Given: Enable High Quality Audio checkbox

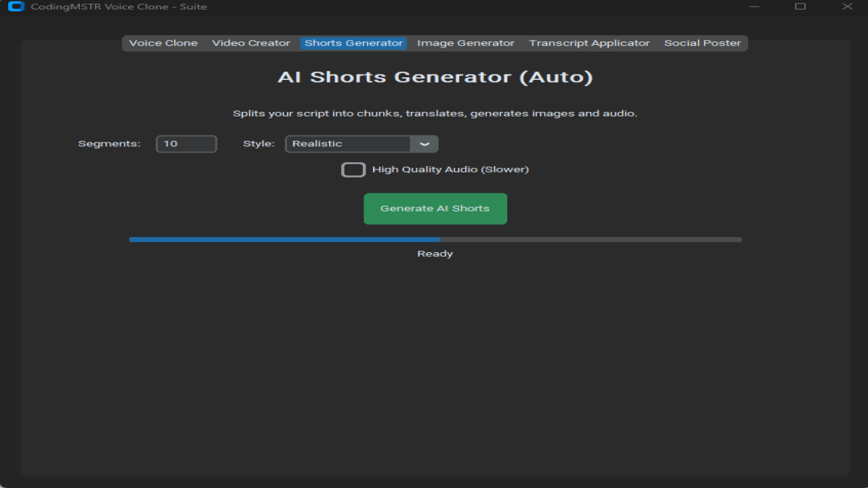Looking at the screenshot, I should [x=353, y=169].
